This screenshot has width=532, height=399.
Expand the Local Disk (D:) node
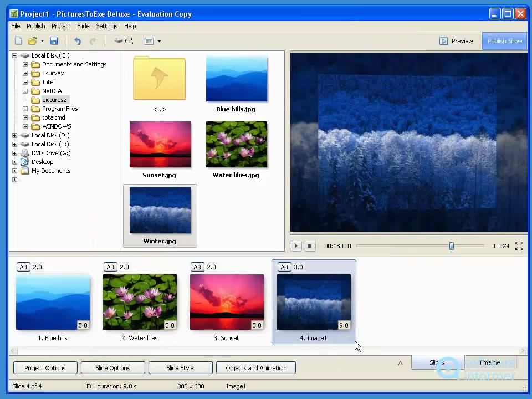pos(14,135)
